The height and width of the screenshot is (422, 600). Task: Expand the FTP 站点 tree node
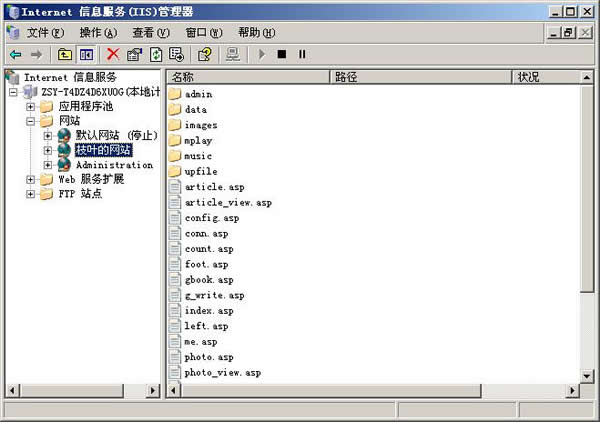[x=31, y=194]
